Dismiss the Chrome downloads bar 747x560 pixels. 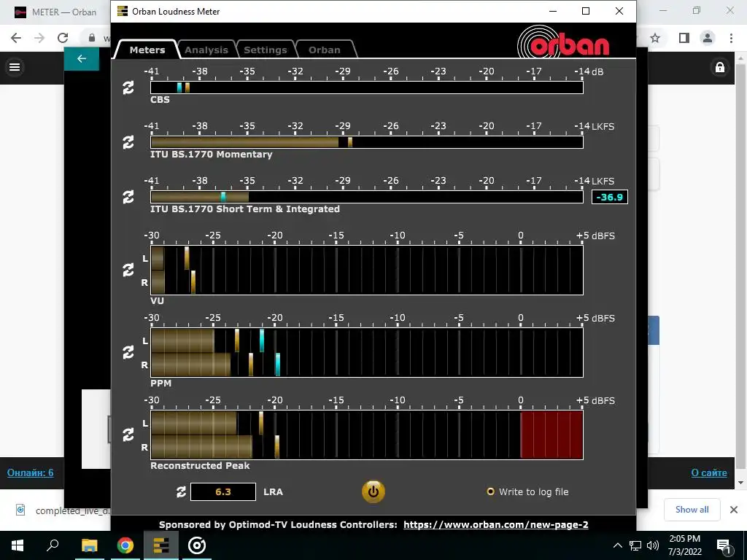tap(734, 510)
